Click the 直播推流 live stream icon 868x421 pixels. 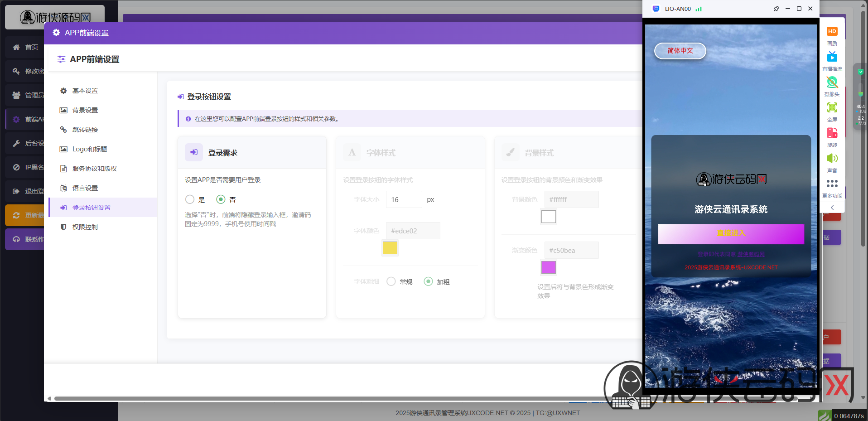(x=832, y=57)
